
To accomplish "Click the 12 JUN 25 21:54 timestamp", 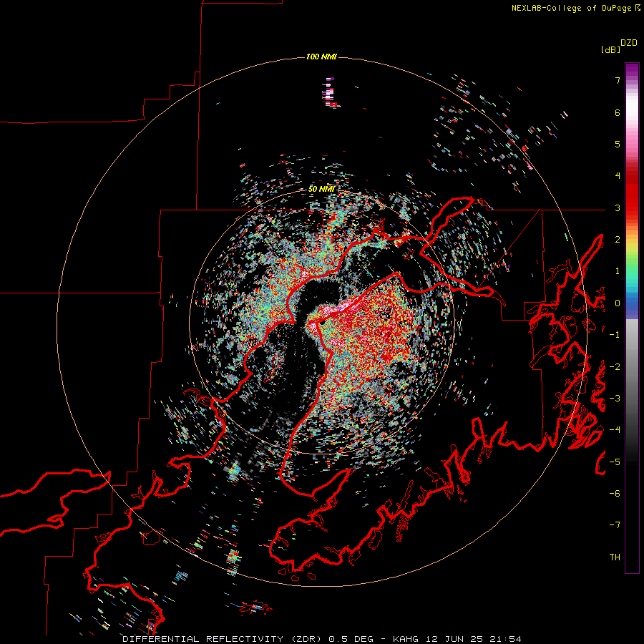I will [x=473, y=639].
